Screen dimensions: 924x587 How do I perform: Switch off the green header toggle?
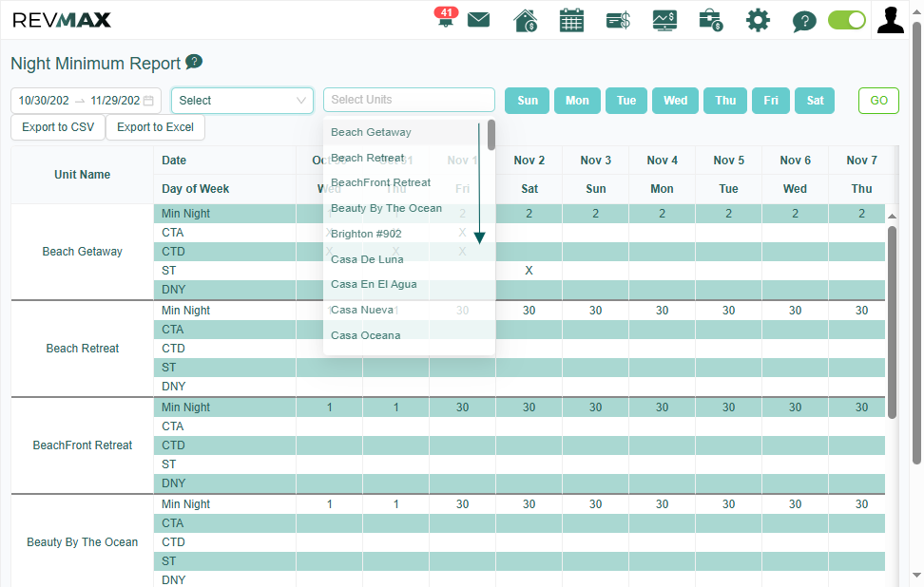847,20
